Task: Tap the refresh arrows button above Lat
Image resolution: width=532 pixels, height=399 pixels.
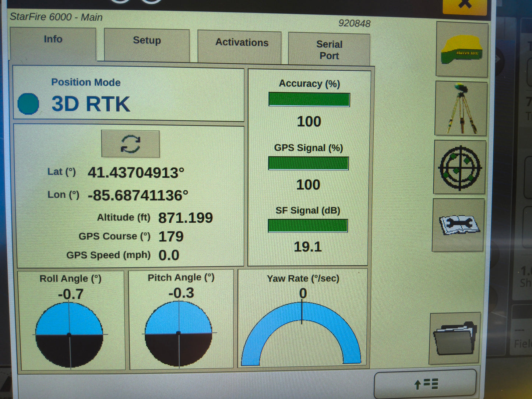Action: coord(131,144)
